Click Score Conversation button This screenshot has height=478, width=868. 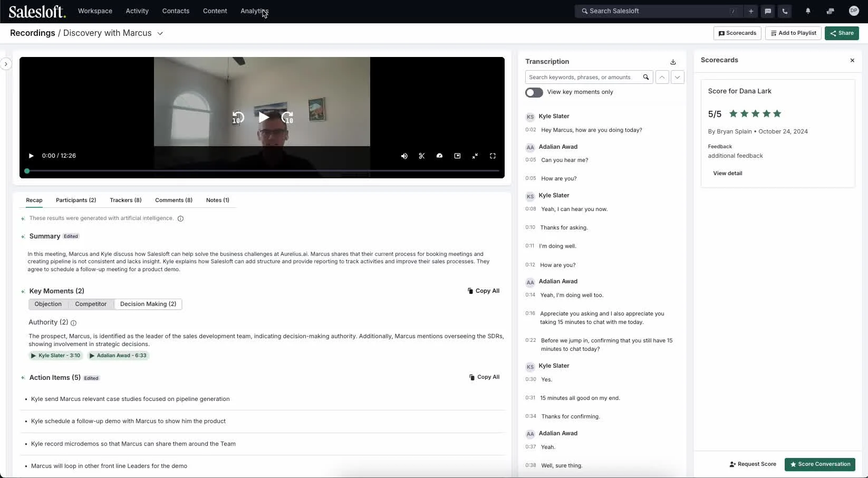(x=820, y=464)
